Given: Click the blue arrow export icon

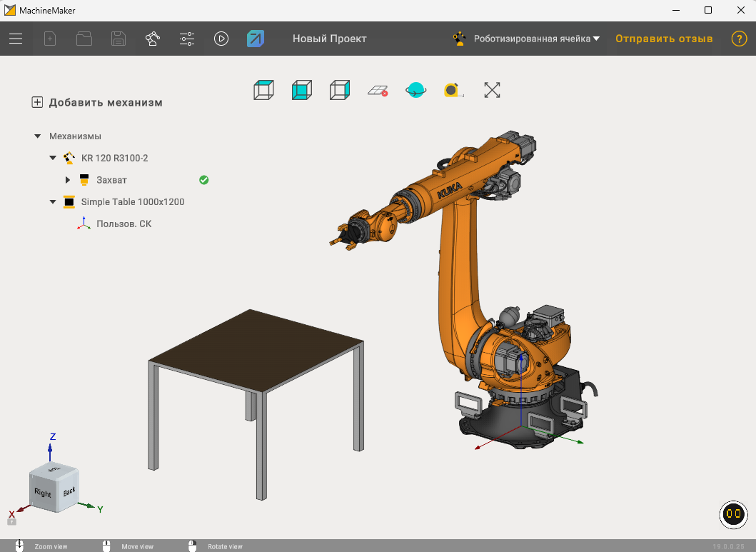Looking at the screenshot, I should [255, 39].
